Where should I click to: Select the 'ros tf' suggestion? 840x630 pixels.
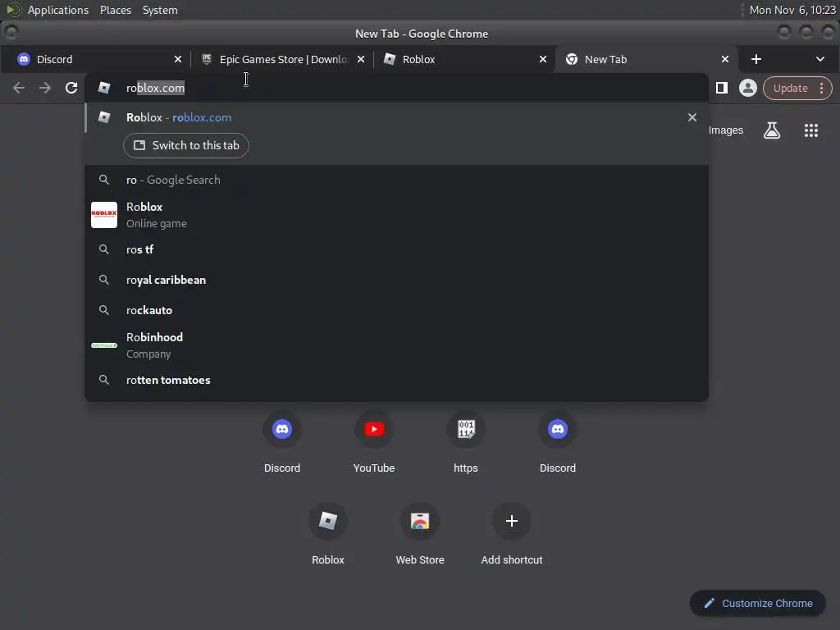(396, 249)
